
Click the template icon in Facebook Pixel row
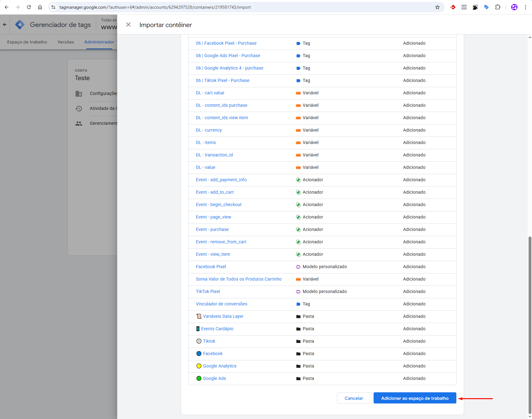[298, 267]
